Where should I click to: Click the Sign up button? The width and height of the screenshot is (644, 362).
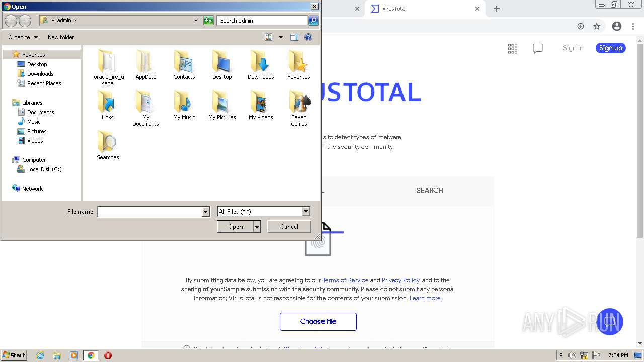click(611, 48)
